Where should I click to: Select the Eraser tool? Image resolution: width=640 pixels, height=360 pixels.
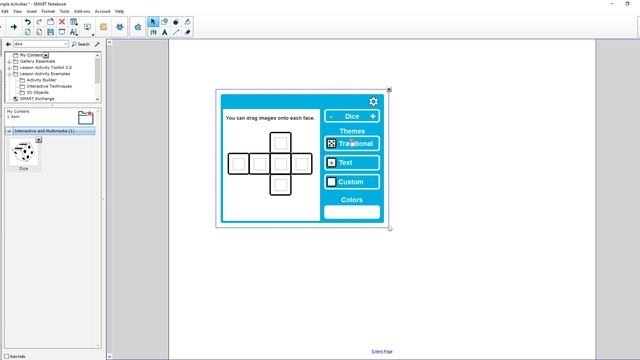(x=187, y=32)
